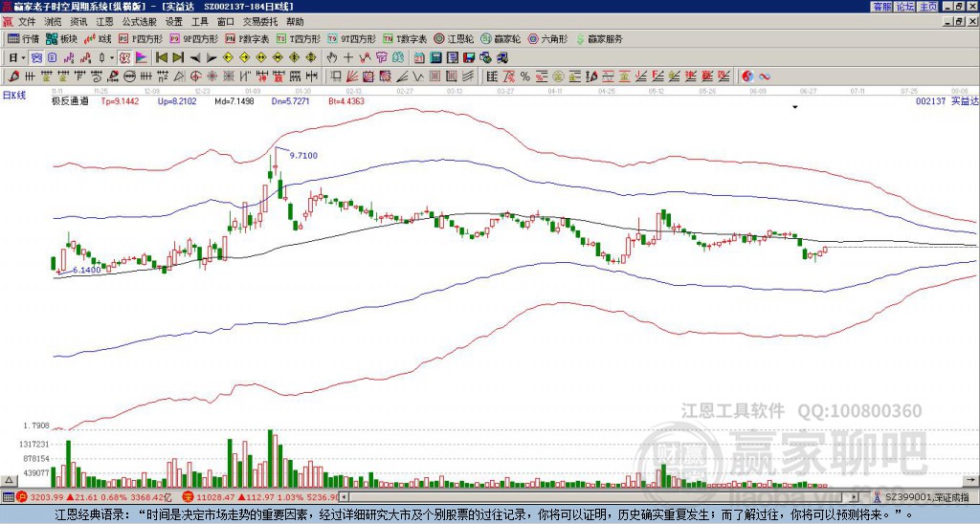The height and width of the screenshot is (524, 980).
Task: Click the black right-arrow step icon
Action: coord(212,58)
